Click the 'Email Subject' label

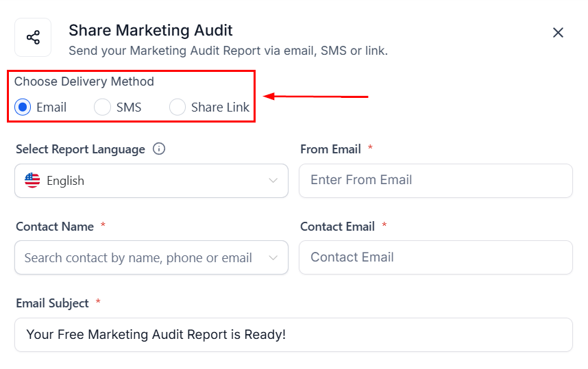(x=52, y=303)
